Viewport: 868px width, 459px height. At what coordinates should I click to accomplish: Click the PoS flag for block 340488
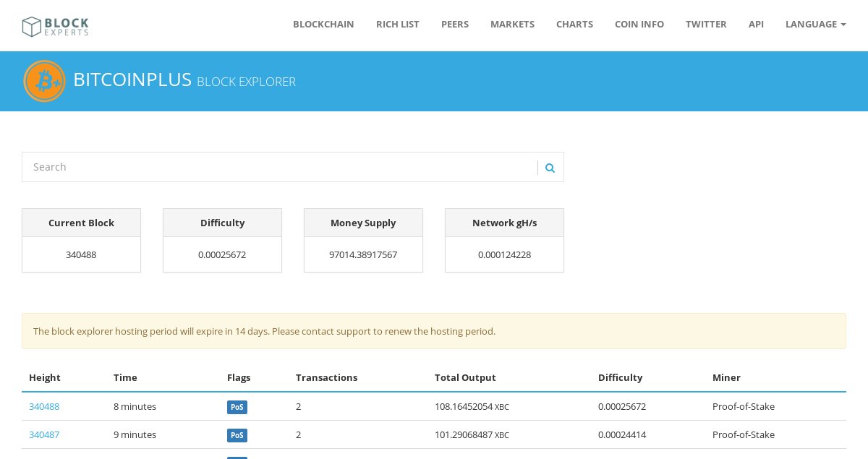tap(237, 407)
